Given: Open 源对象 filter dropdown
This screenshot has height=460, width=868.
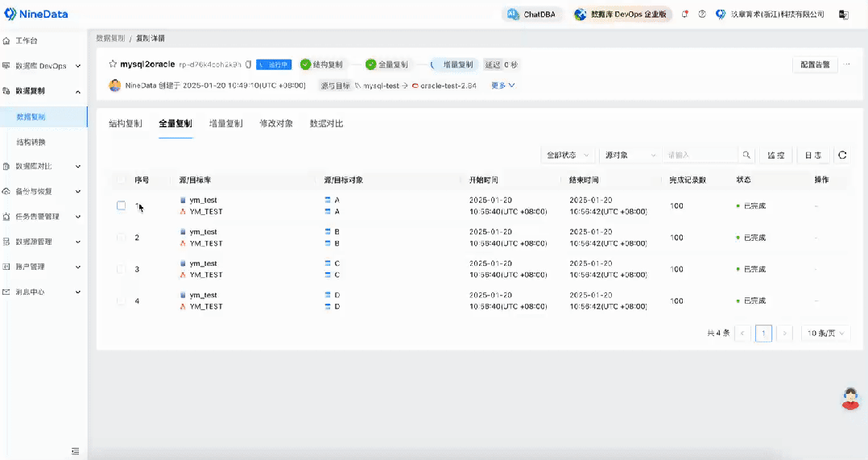Looking at the screenshot, I should 630,155.
